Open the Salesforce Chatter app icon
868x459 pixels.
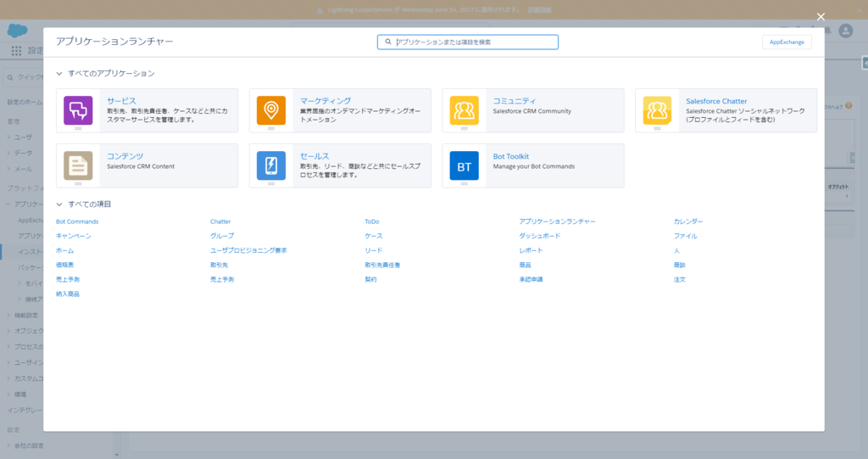pos(658,110)
